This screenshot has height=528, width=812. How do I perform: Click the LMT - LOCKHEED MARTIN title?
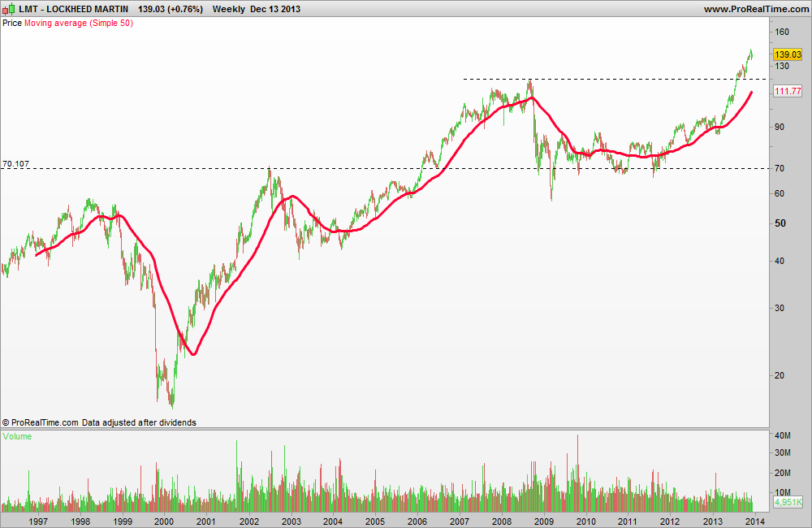tap(74, 9)
